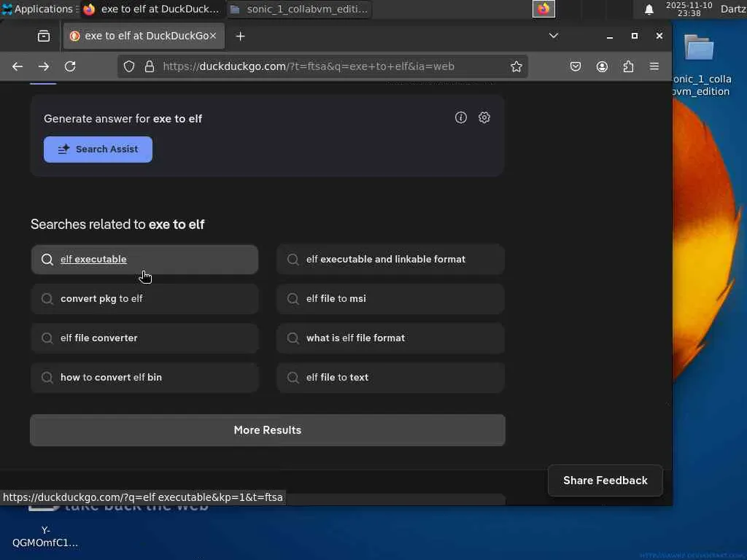This screenshot has height=560, width=747.
Task: Click the Firefox icon in system tray
Action: [x=543, y=9]
